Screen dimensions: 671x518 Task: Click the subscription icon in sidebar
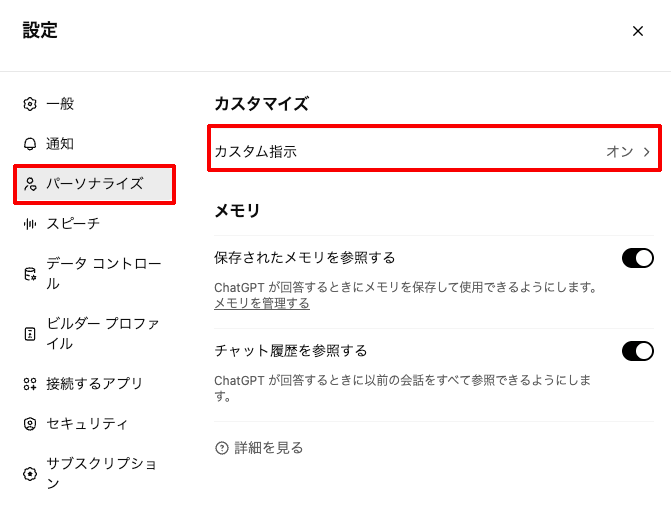point(30,474)
